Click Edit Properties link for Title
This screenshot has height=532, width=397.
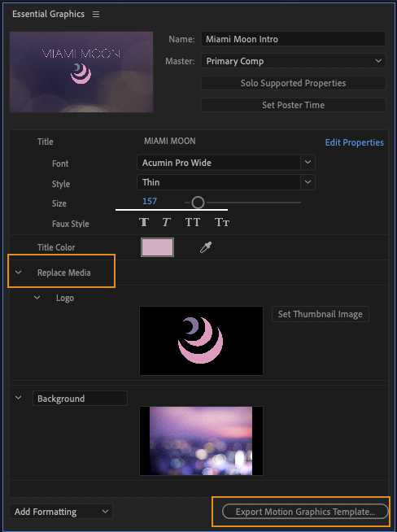(354, 142)
